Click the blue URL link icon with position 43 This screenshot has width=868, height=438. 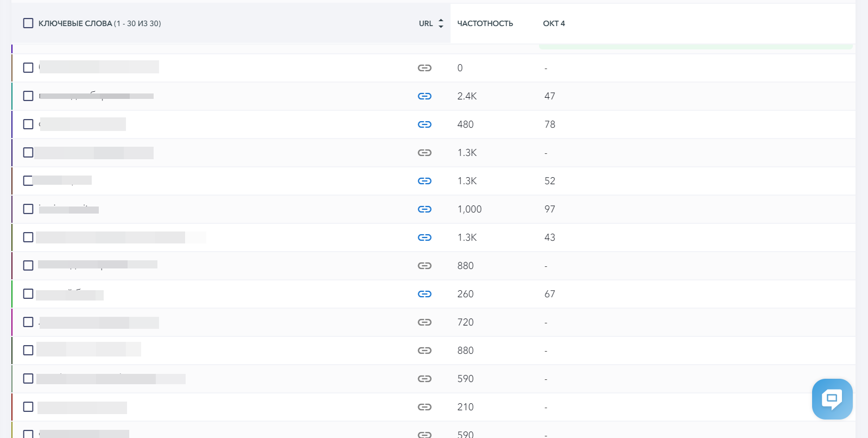click(425, 237)
